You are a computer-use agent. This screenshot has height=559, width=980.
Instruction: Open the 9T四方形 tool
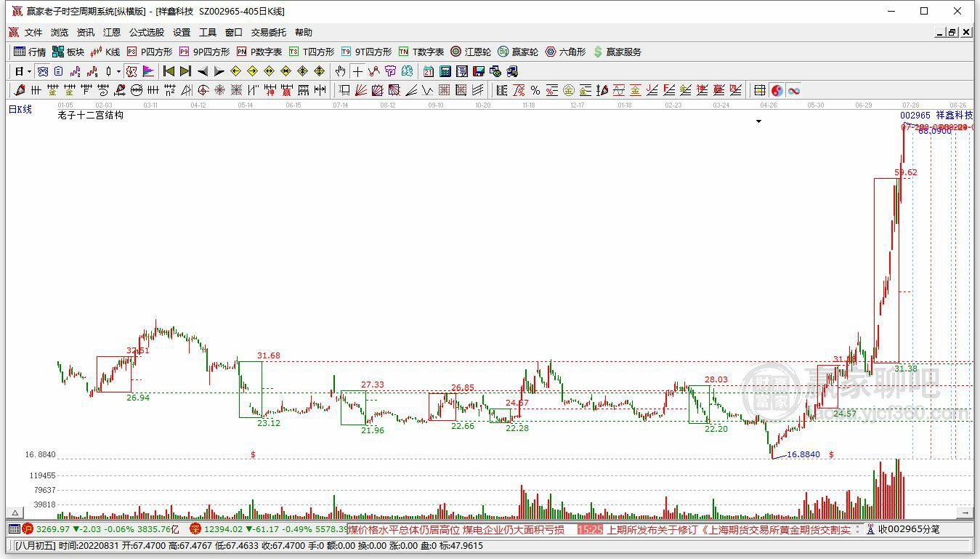pos(366,52)
